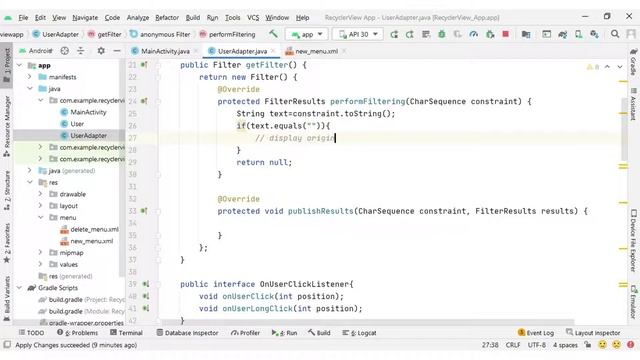Select delete_menu.xml in project tree

click(x=94, y=229)
